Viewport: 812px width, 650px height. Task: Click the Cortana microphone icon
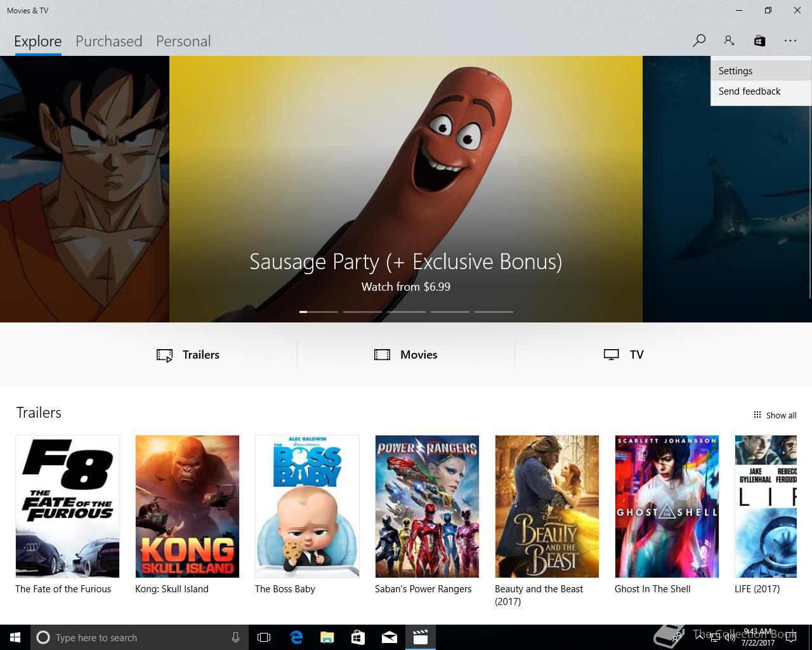point(235,637)
